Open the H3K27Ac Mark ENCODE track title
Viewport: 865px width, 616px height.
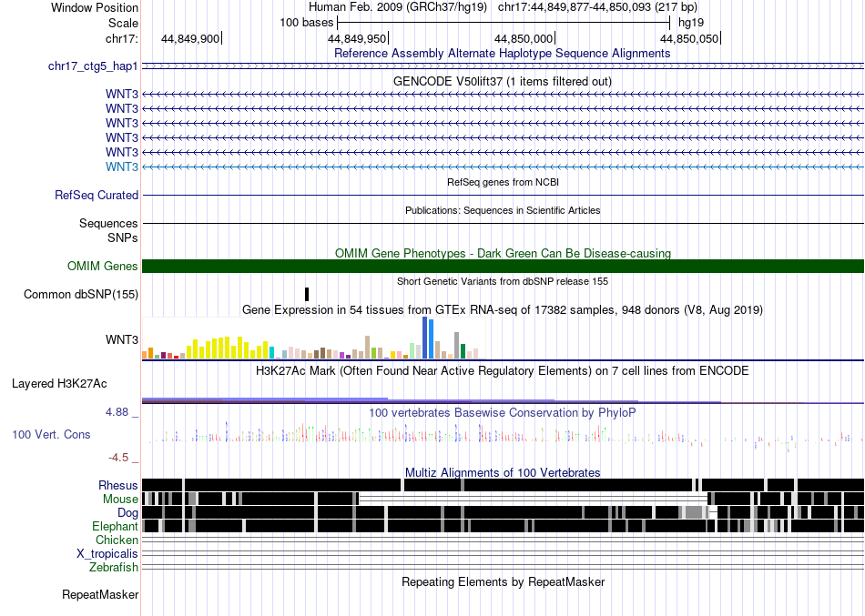503,370
